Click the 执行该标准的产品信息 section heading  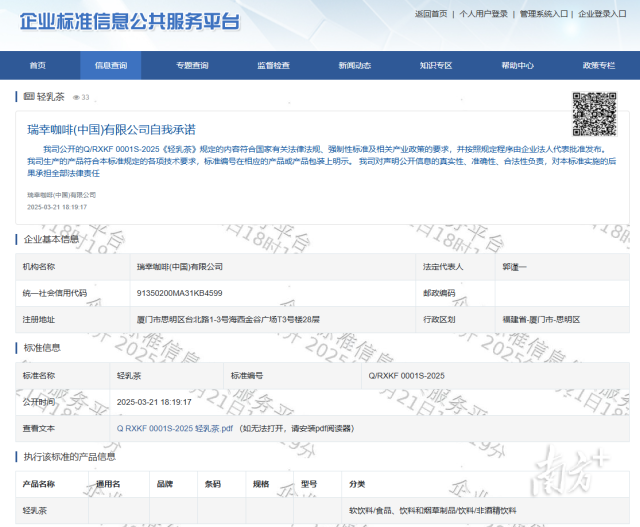click(69, 457)
